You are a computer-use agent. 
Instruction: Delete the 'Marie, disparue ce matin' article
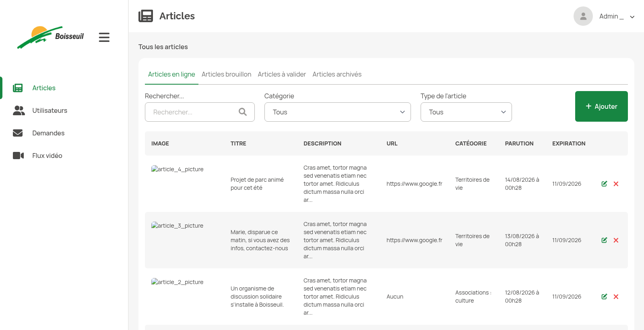pos(616,240)
